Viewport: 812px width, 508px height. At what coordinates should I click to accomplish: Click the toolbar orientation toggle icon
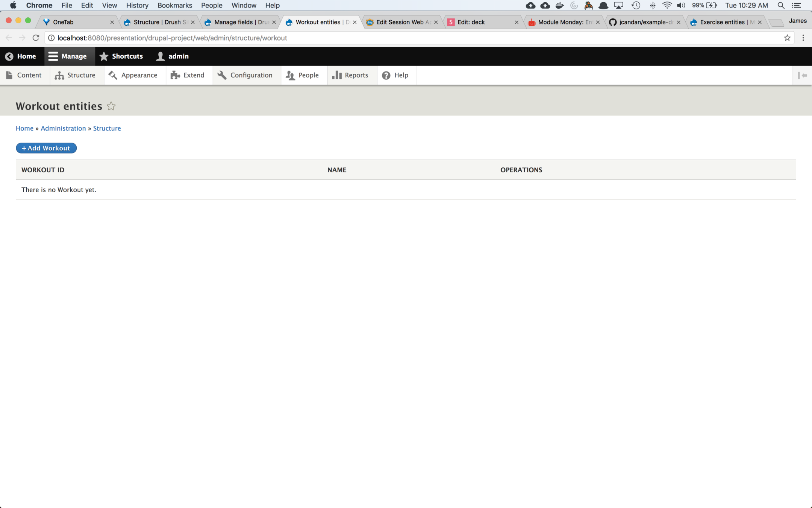pyautogui.click(x=802, y=75)
